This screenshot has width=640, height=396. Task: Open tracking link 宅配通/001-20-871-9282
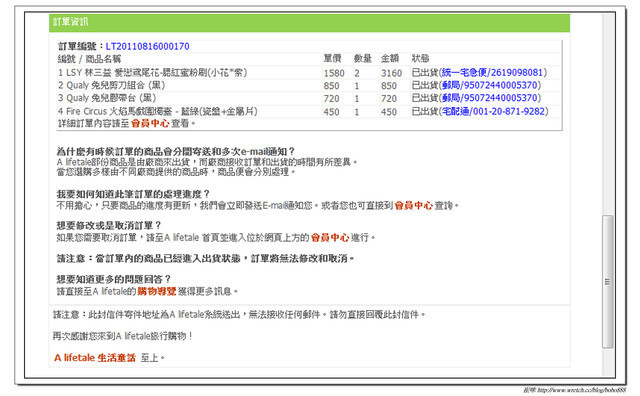point(493,111)
